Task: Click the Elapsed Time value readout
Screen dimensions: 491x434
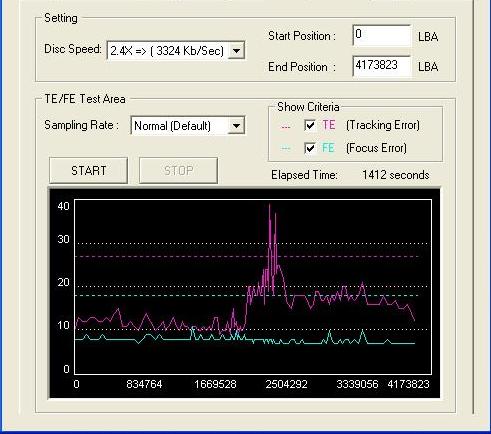Action: [x=396, y=175]
